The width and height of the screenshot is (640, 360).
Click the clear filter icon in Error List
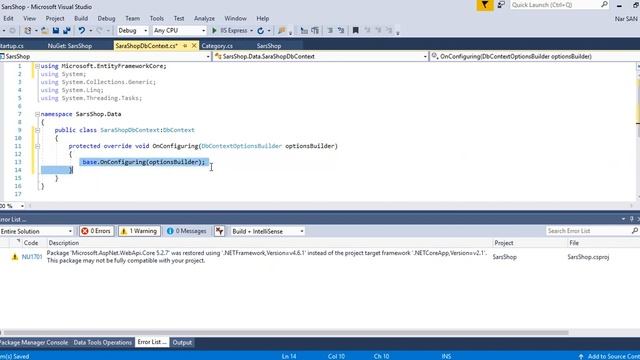[x=220, y=231]
